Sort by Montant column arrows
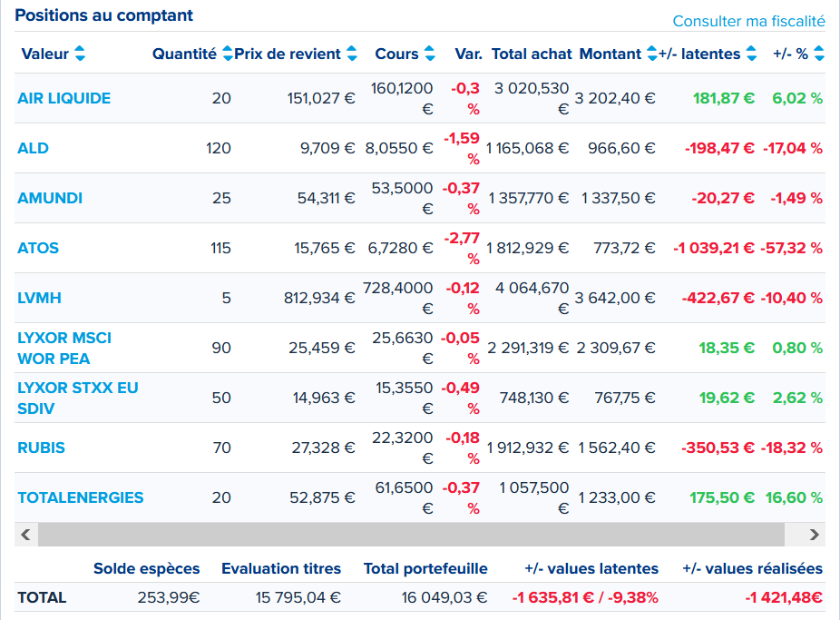This screenshot has width=840, height=620. tap(652, 54)
